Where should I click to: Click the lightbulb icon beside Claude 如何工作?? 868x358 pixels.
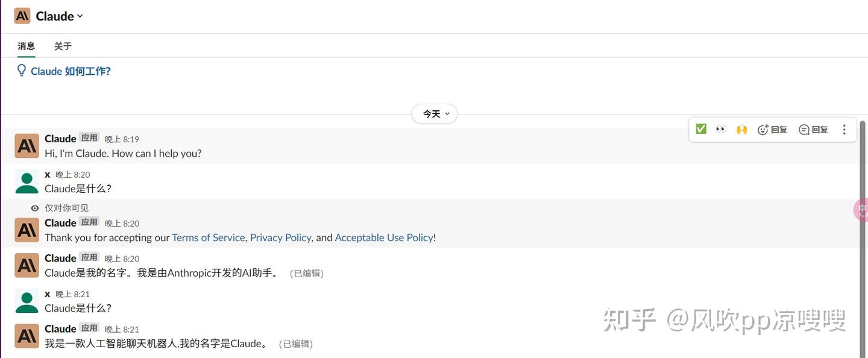tap(22, 71)
